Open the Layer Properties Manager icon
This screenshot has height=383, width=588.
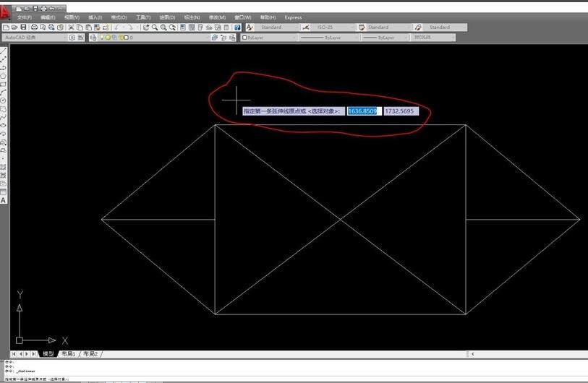coord(93,38)
